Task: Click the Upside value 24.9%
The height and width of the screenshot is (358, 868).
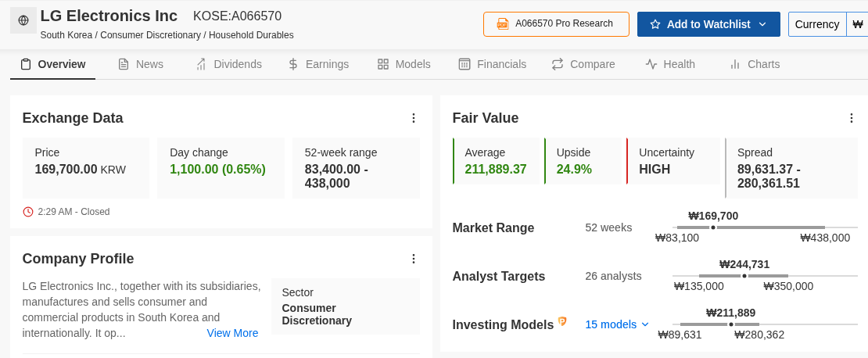Action: (574, 170)
